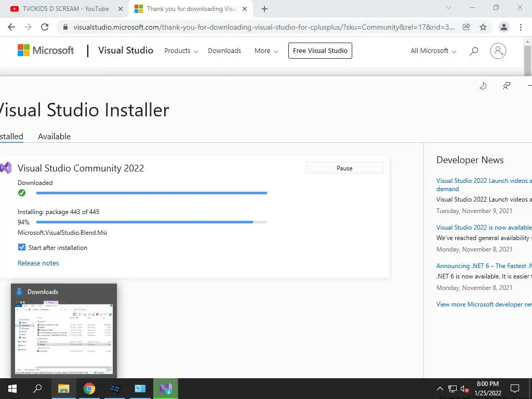Open the Release notes link
Viewport: 532px width, 399px height.
[38, 263]
